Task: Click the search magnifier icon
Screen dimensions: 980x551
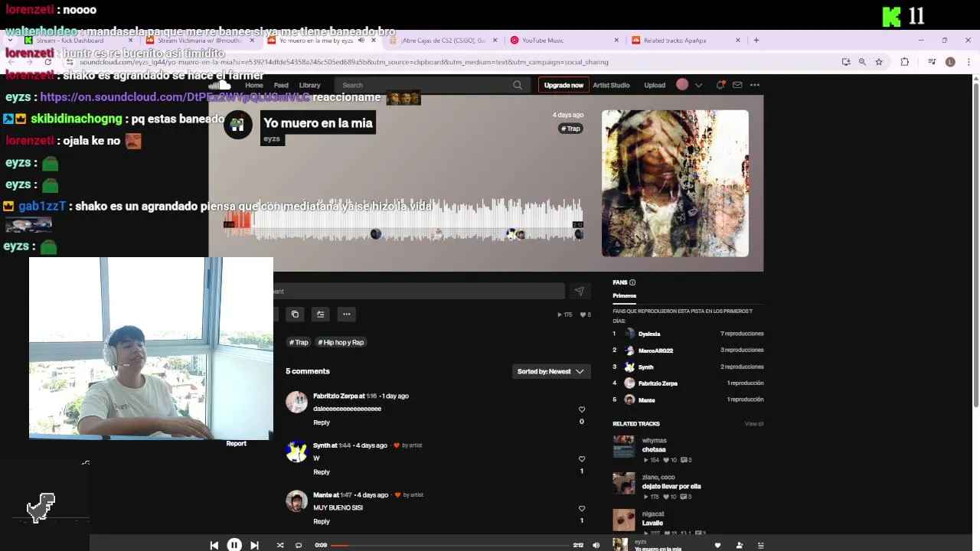Action: (518, 85)
